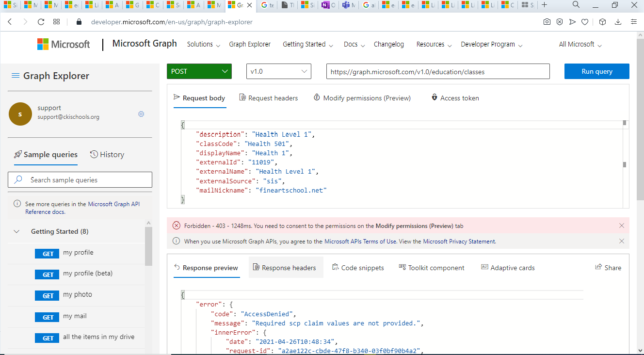Open the Access token tab
644x355 pixels.
[455, 98]
